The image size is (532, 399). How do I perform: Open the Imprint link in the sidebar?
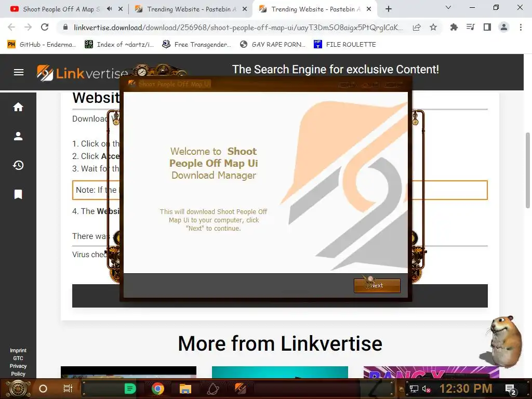(18, 351)
